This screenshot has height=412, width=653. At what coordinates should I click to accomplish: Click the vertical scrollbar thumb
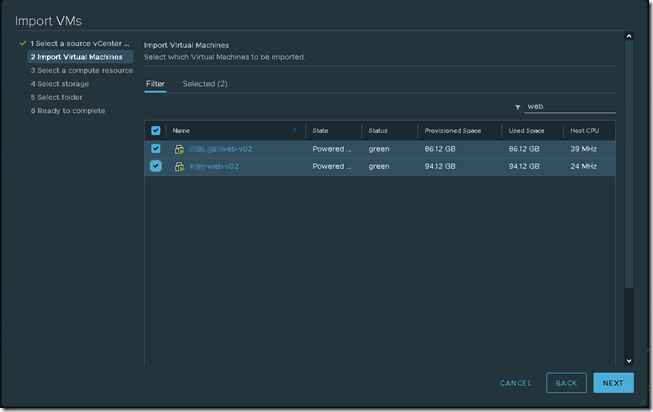[x=629, y=165]
